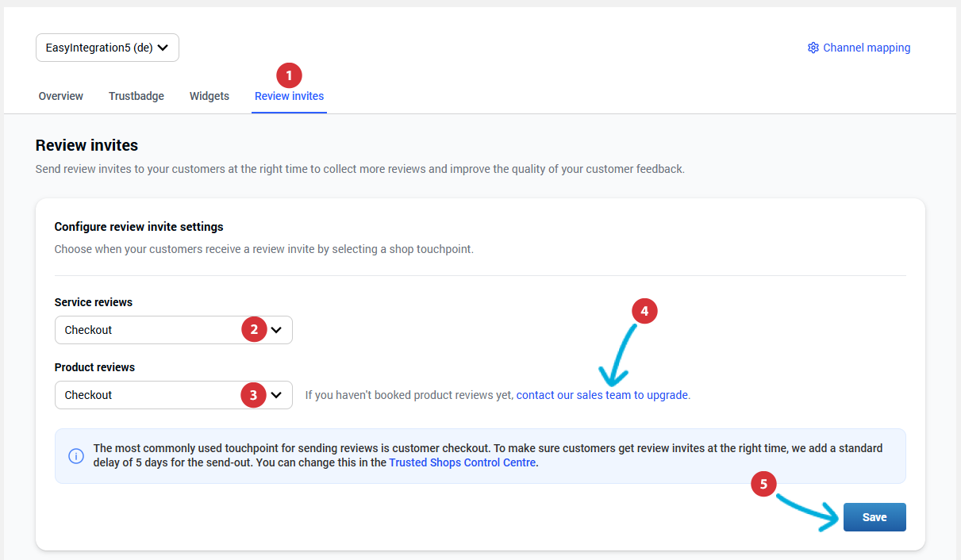Click the Save button
Screen dimensions: 961x560
[x=874, y=516]
